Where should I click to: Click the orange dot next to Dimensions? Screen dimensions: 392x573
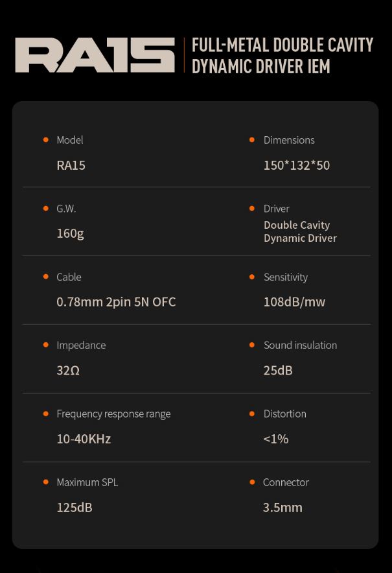[x=252, y=140]
